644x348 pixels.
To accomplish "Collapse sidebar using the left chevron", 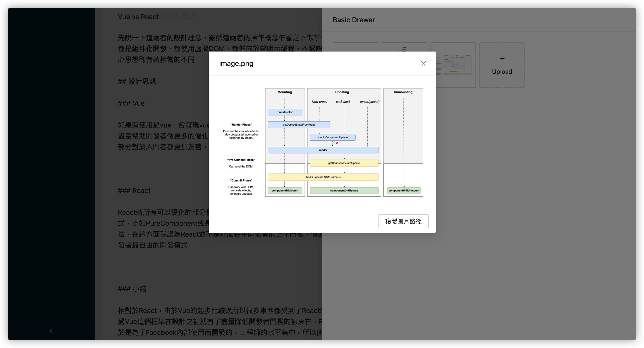I will [x=52, y=331].
